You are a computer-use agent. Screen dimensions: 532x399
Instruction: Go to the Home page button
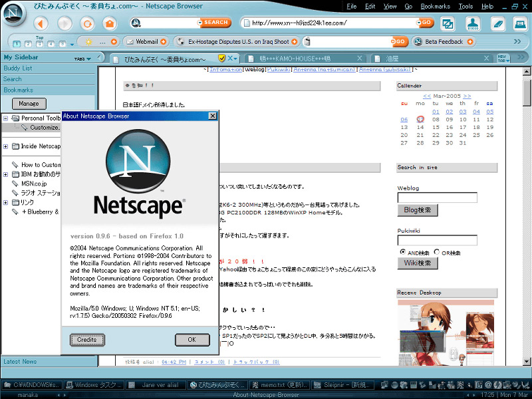coord(110,23)
